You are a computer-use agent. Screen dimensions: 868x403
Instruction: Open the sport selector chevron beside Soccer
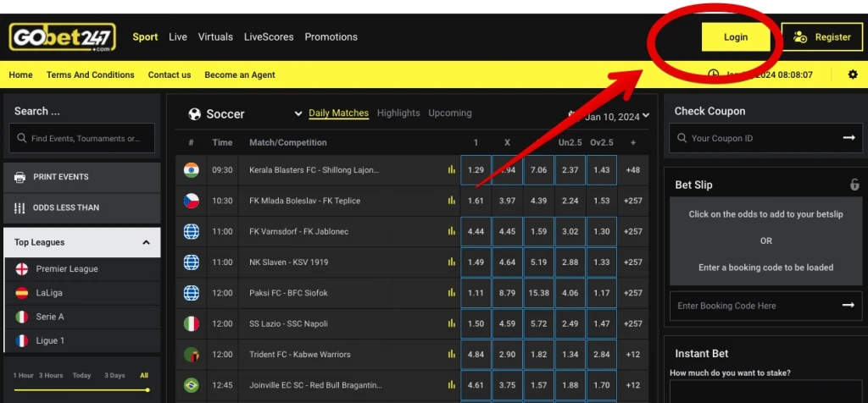(298, 114)
